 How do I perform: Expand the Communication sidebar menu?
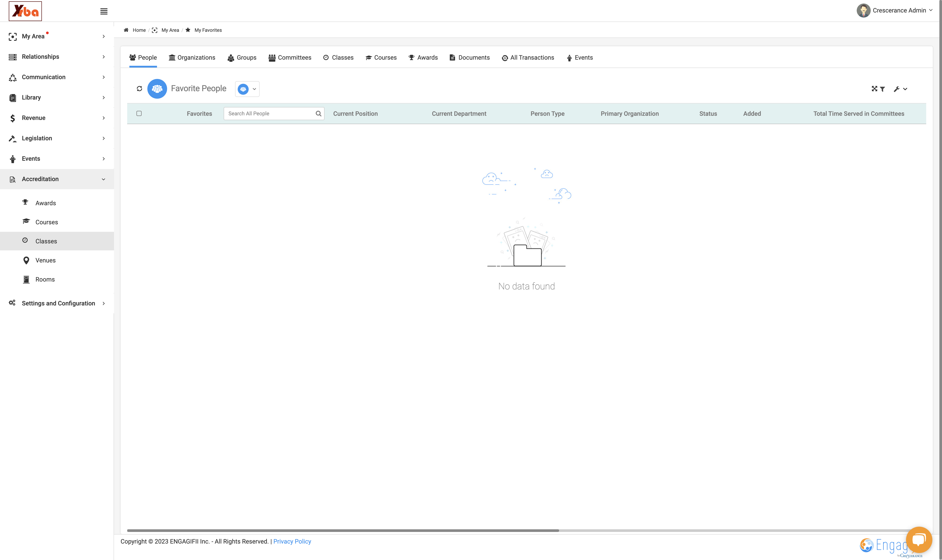[x=57, y=77]
